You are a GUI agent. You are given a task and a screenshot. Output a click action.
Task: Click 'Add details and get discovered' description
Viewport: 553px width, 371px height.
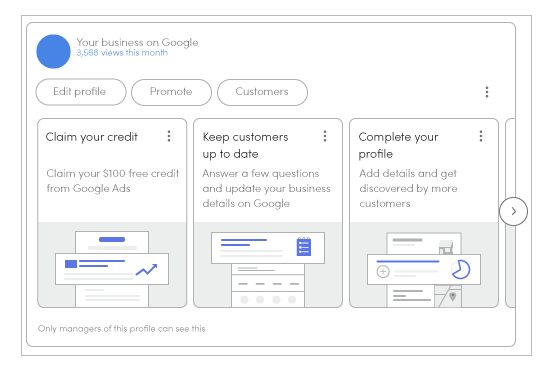pos(408,188)
